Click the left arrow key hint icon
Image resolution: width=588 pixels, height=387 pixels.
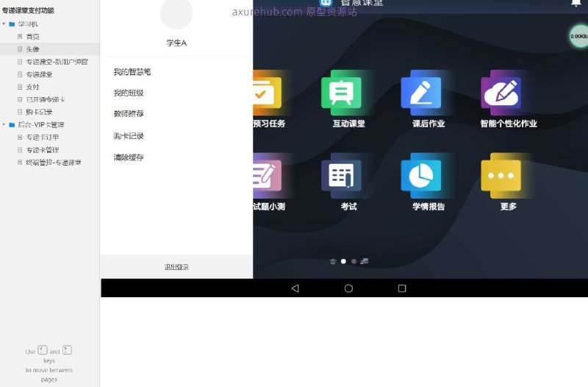click(x=43, y=350)
